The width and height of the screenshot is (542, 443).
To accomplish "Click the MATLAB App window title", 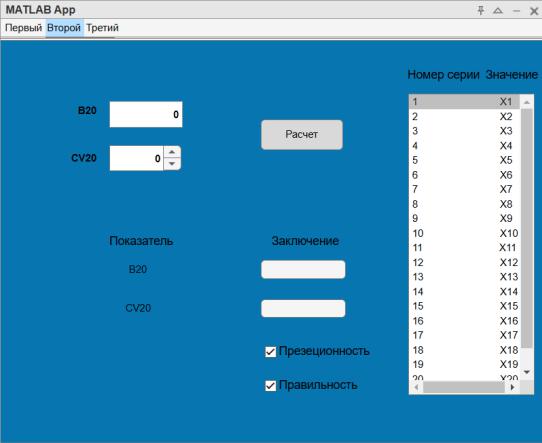I will click(40, 10).
